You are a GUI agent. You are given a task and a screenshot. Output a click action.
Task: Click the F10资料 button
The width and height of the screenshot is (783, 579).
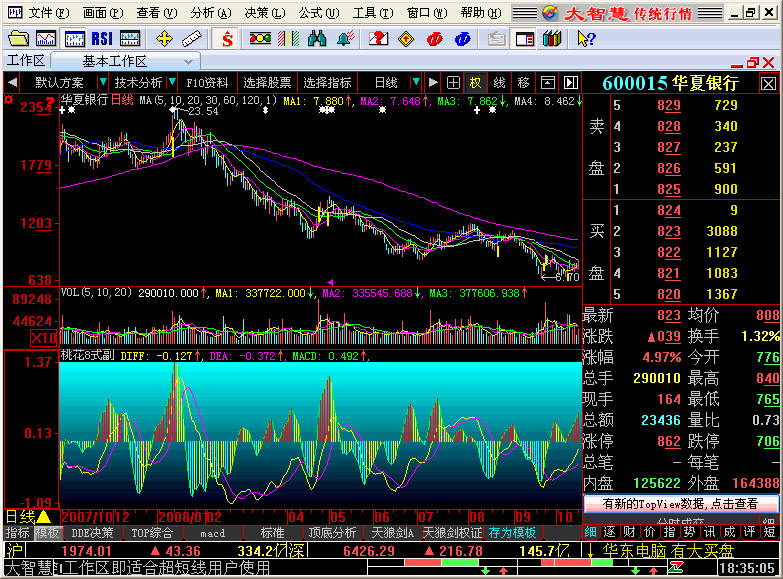point(207,82)
